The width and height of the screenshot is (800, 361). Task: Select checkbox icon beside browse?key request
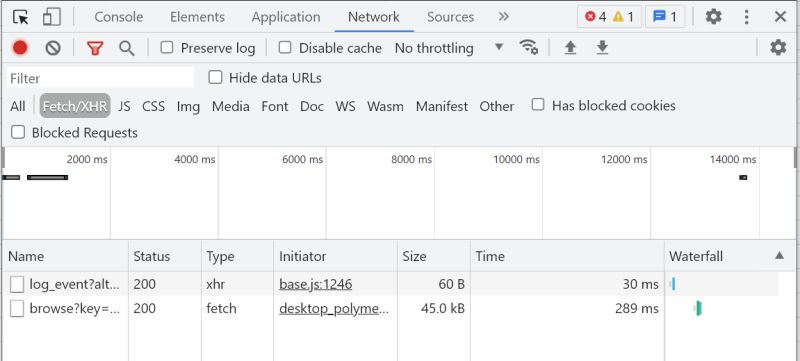tap(17, 308)
